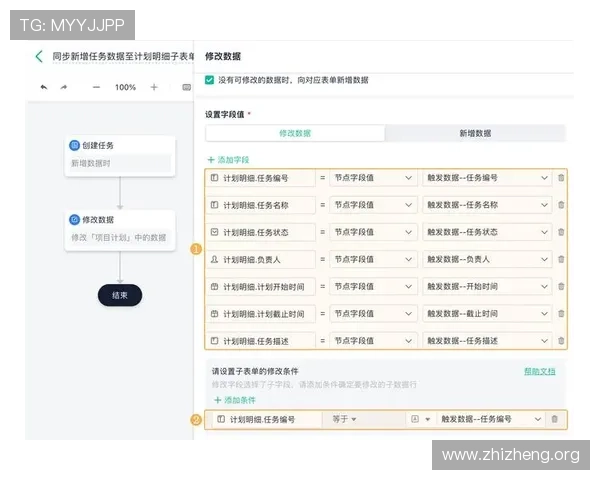Image resolution: width=600 pixels, height=480 pixels.
Task: Select the 修改数据 flow node card
Action: point(120,230)
